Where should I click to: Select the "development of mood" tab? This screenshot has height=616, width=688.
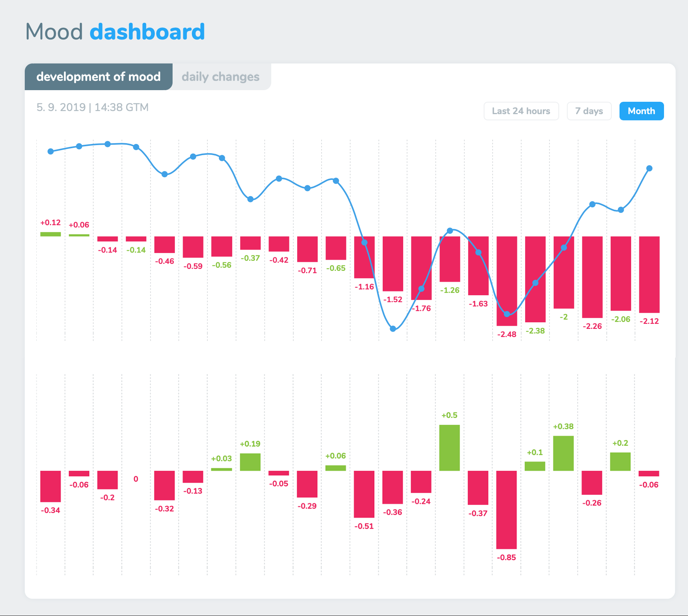point(98,77)
